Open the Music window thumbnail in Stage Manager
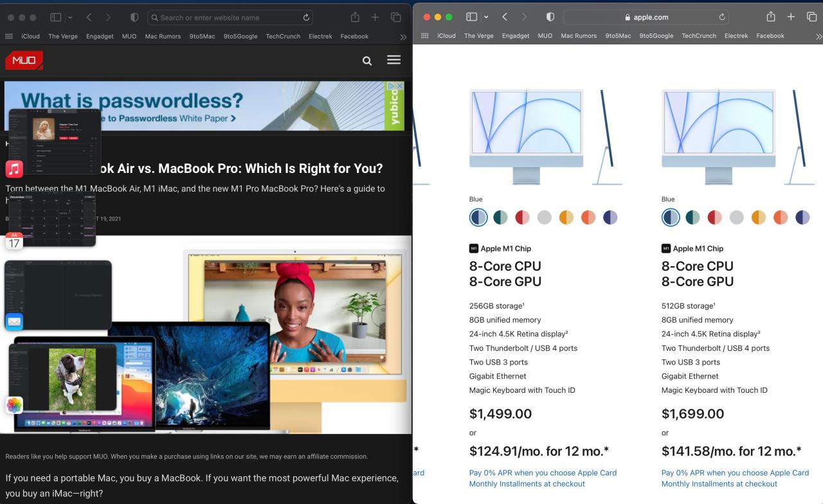 click(x=55, y=141)
